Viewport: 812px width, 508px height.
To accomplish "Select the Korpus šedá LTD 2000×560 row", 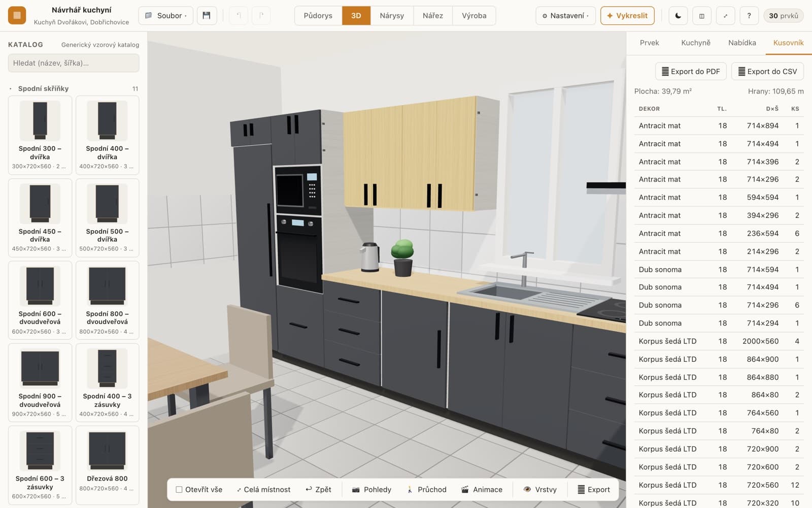I will click(x=719, y=341).
